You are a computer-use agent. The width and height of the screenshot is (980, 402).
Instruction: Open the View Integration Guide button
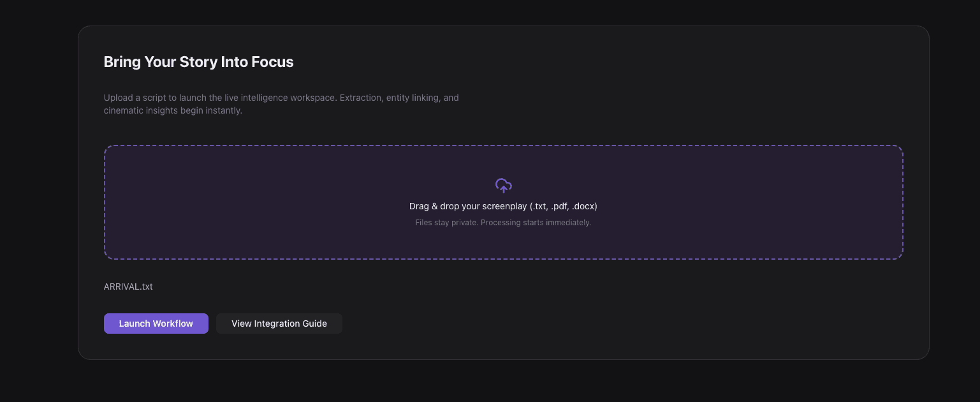[x=279, y=324]
